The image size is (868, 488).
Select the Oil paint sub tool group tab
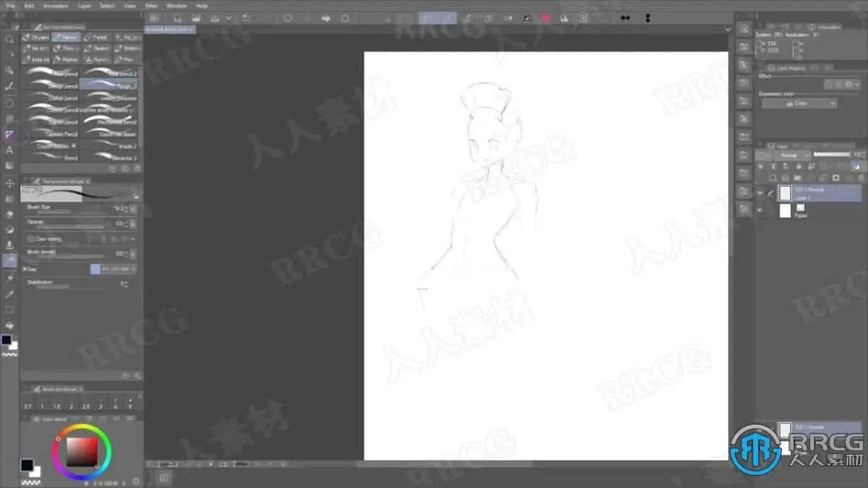coord(37,37)
